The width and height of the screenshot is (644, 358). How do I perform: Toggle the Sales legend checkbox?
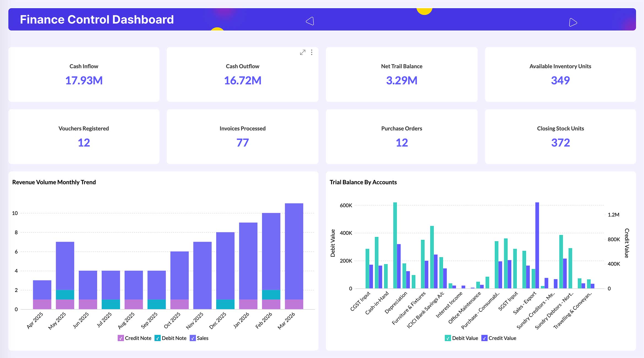coord(193,338)
